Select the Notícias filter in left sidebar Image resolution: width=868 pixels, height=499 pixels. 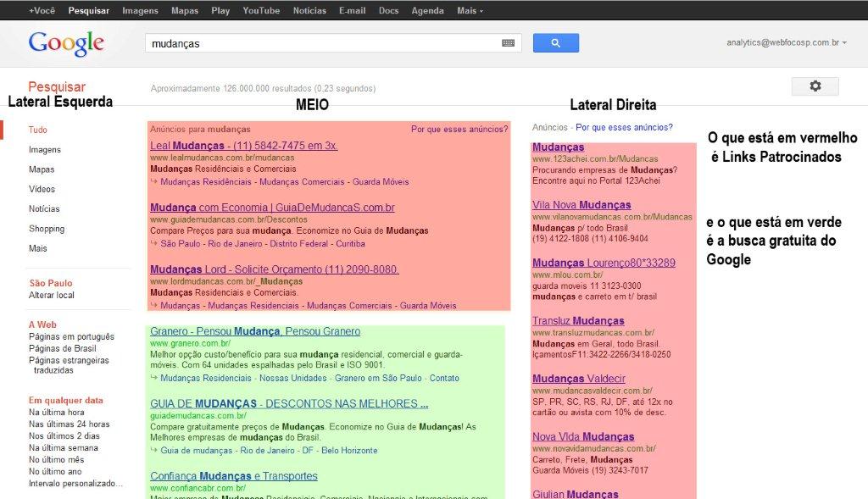coord(44,209)
